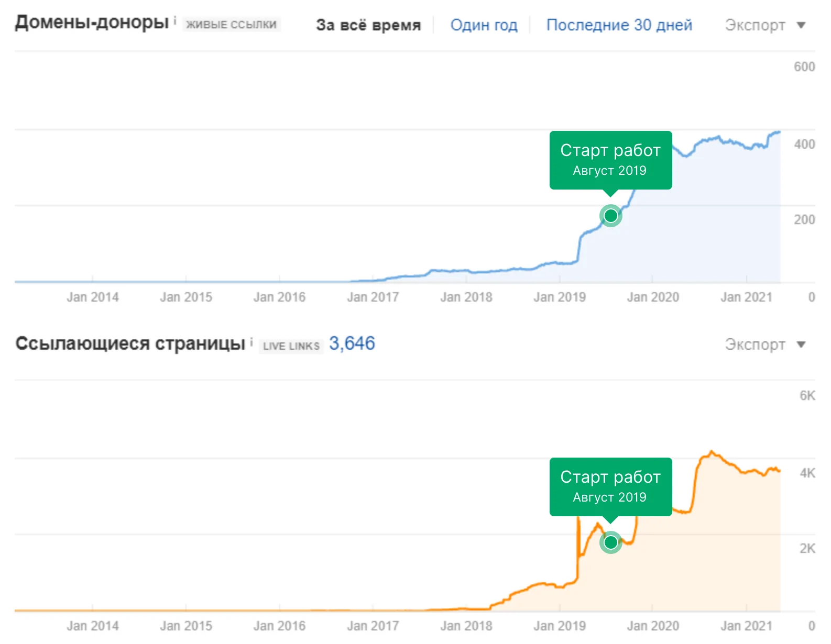Click Старт работ tooltip on the blue chart
The width and height of the screenshot is (831, 644).
coord(610,160)
